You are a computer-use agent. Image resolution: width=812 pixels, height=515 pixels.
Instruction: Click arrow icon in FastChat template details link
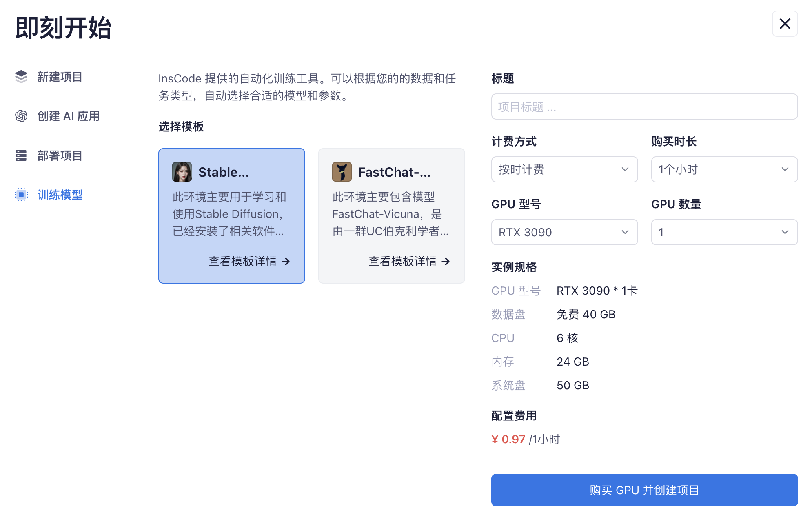point(446,261)
